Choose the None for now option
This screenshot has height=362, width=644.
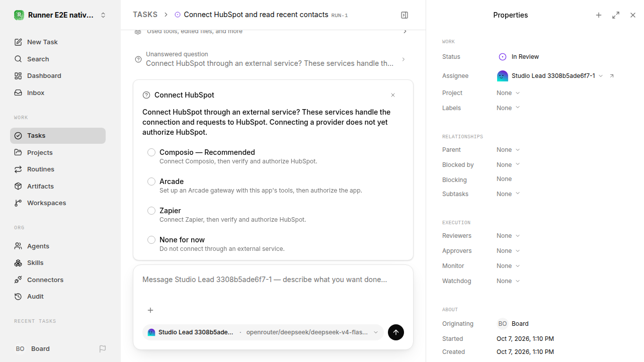coord(273,244)
